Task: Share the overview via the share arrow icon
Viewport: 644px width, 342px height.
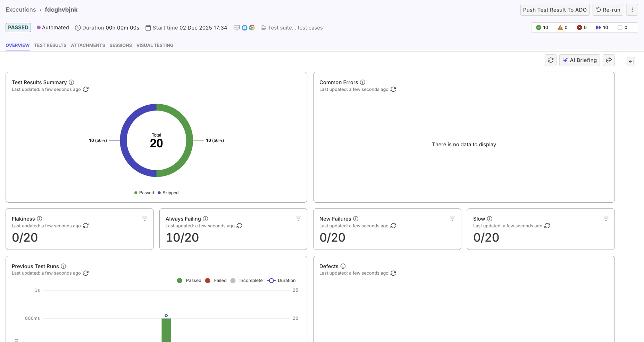Action: tap(609, 60)
